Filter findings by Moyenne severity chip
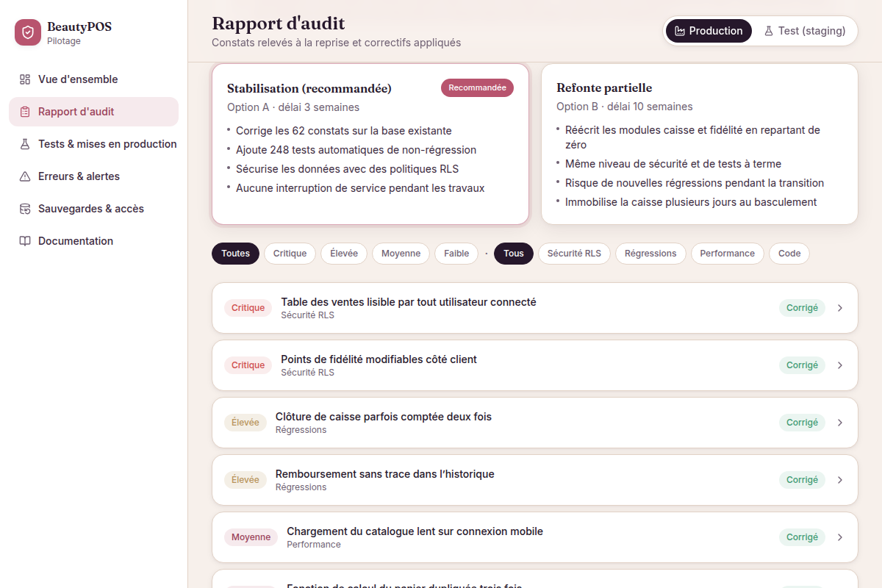 [401, 254]
